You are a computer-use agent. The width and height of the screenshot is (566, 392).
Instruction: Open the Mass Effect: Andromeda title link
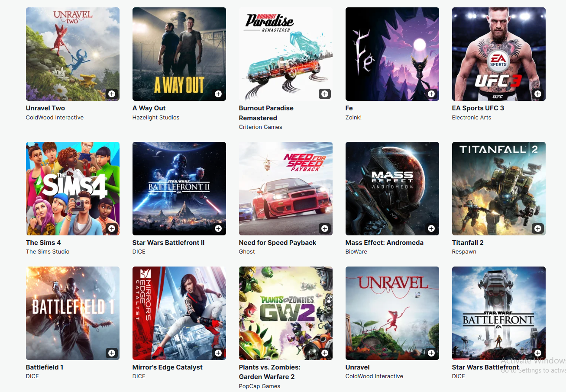[385, 243]
